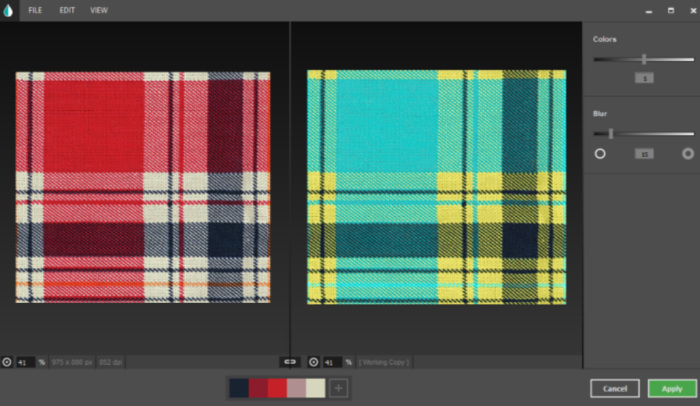The height and width of the screenshot is (406, 700).
Task: Select the dark navy color swatch
Action: [239, 388]
